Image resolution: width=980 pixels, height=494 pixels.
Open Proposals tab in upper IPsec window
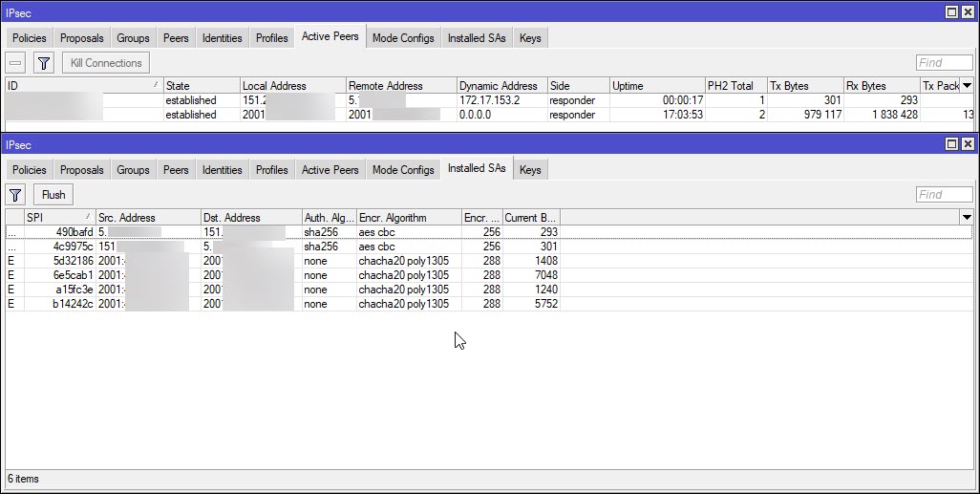pyautogui.click(x=82, y=38)
